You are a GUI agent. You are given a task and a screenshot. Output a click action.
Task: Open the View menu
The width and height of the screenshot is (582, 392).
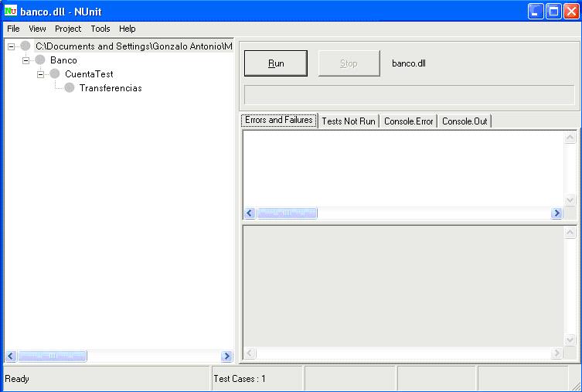(37, 29)
